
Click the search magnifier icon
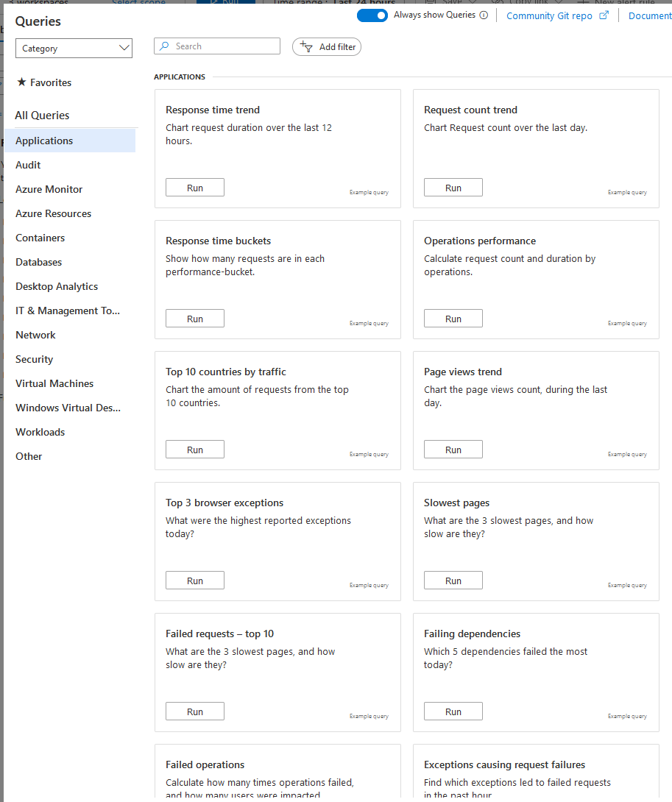coord(164,46)
